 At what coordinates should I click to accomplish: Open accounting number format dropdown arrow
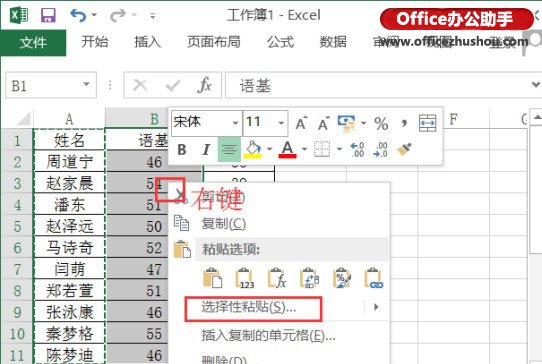[364, 123]
